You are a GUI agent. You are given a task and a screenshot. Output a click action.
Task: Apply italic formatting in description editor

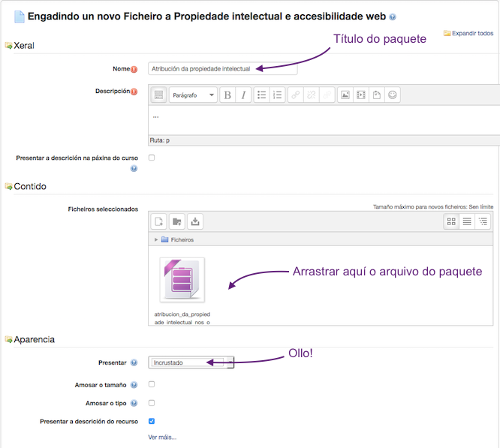243,95
